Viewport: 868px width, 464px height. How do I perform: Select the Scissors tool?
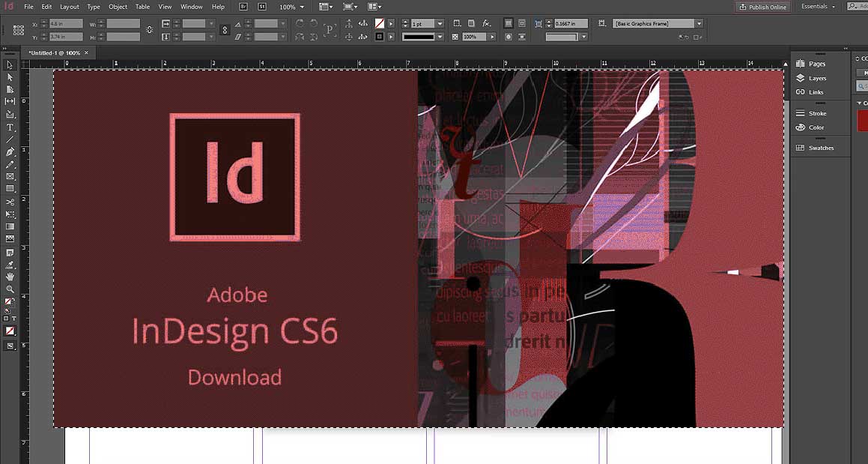tap(10, 202)
